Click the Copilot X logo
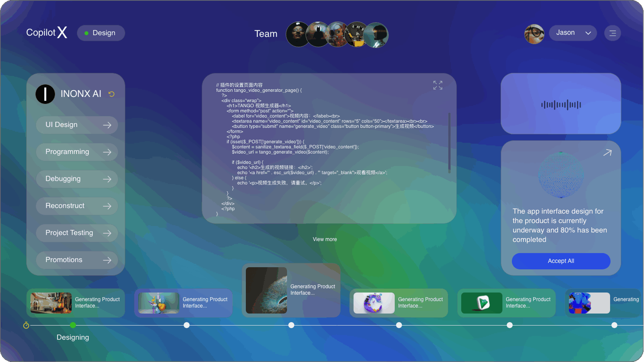Screen dimensions: 644x362 [47, 33]
